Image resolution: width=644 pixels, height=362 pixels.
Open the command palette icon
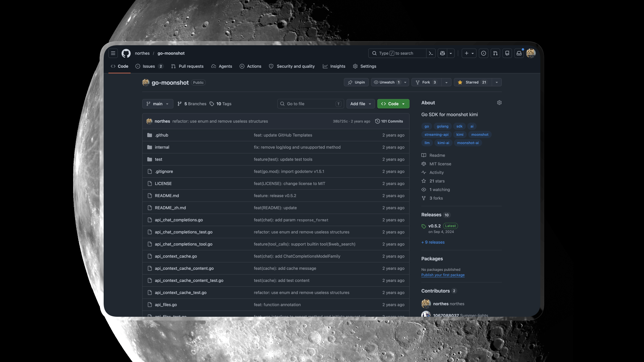431,53
